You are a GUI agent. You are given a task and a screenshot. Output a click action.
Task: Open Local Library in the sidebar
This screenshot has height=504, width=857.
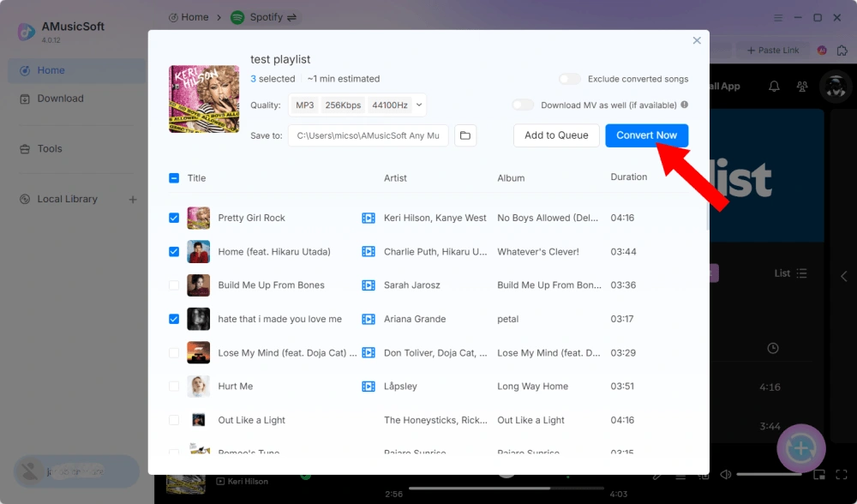[67, 199]
